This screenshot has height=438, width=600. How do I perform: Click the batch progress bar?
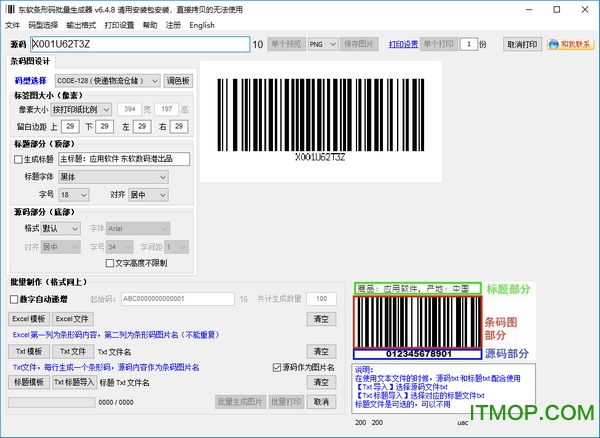tap(52, 402)
